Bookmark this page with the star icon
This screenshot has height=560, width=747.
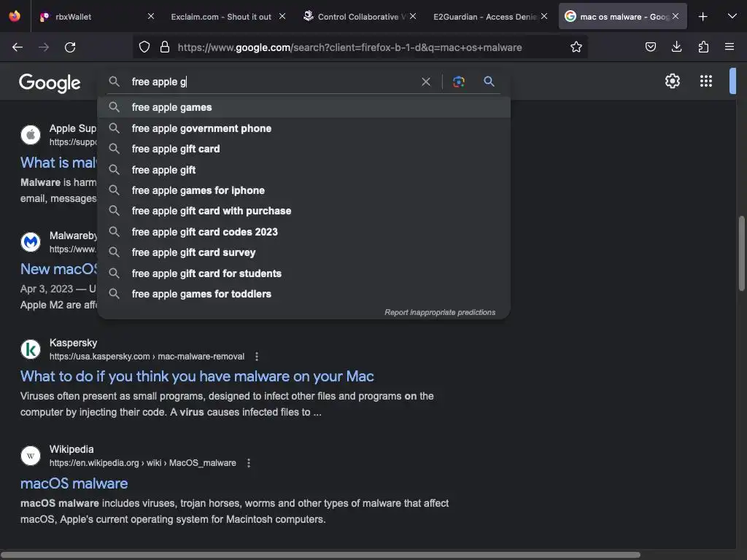576,47
